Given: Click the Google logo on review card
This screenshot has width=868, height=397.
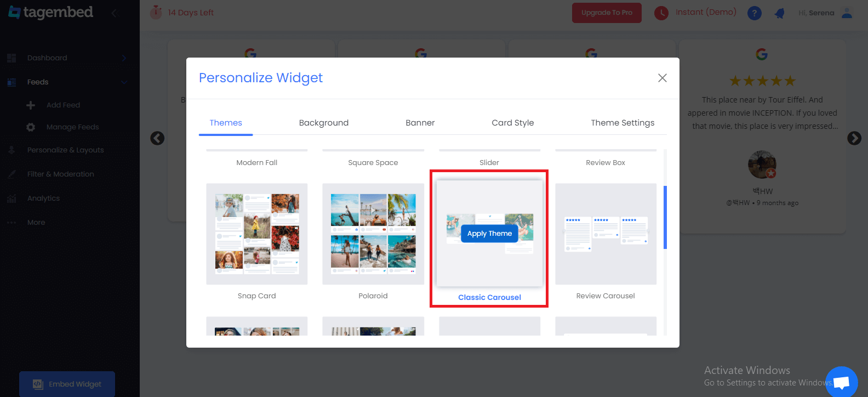Looking at the screenshot, I should coord(762,54).
